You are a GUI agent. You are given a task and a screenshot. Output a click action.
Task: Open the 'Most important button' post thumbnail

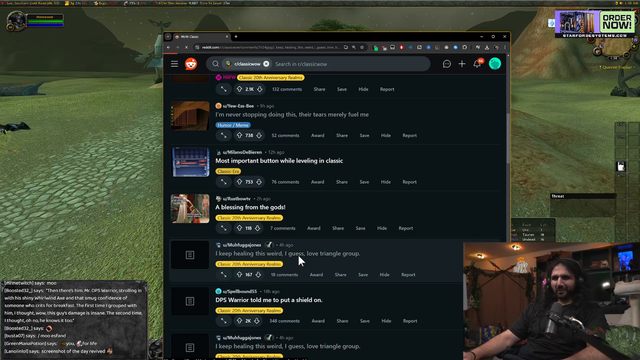coord(190,162)
